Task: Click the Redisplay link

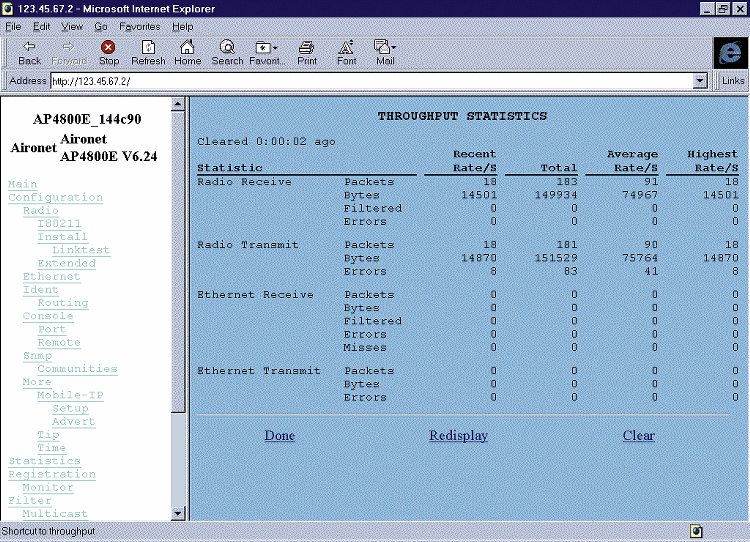Action: [x=458, y=435]
